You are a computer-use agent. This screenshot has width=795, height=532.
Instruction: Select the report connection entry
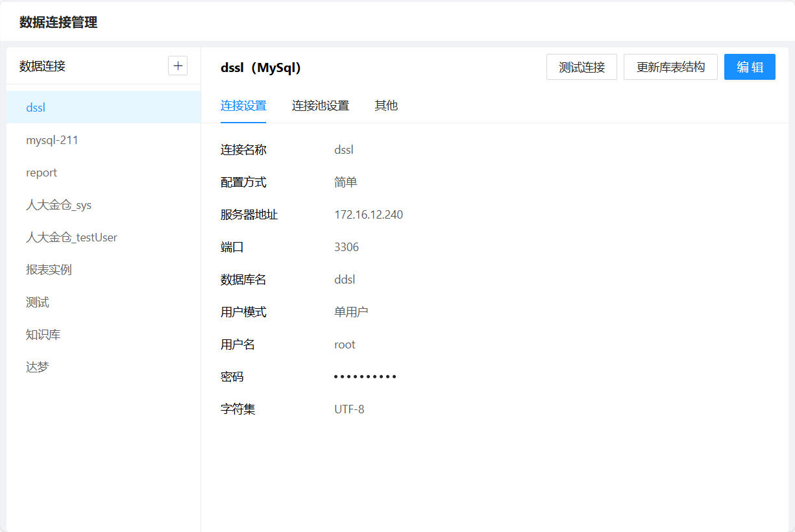42,173
